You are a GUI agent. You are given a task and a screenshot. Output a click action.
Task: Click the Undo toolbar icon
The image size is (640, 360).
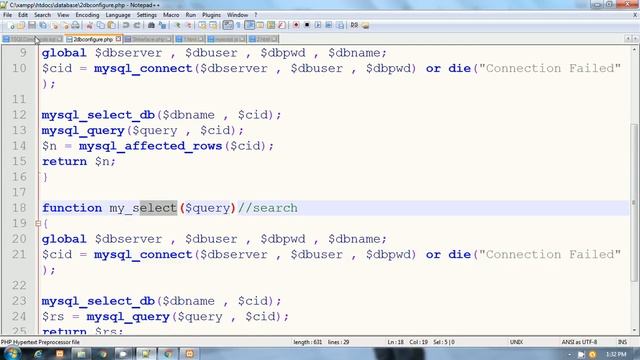click(x=126, y=25)
